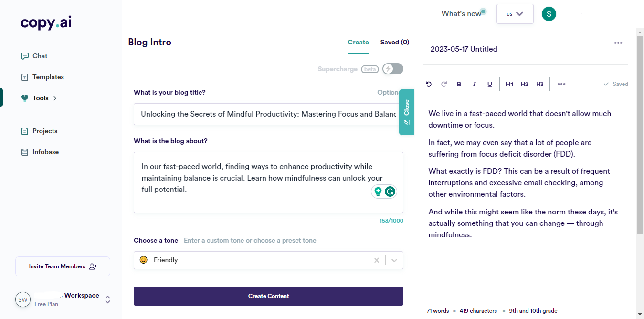
Task: Open the Chat section icon
Action: coord(25,56)
